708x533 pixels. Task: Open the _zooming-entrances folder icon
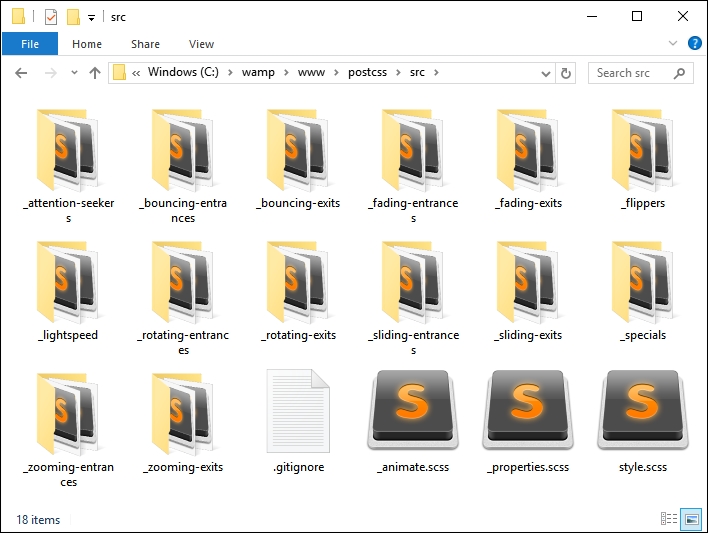[68, 414]
